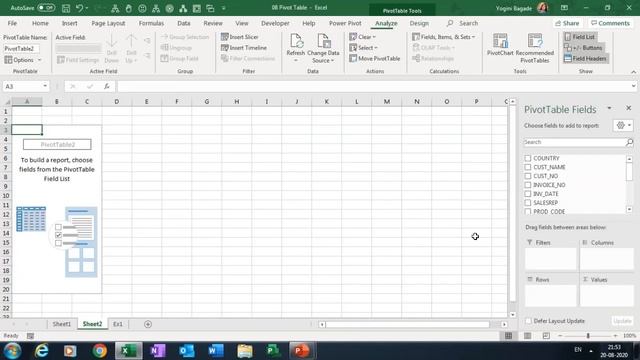This screenshot has height=360, width=640.
Task: Click the horizontal scrollbar right arrow
Action: (504, 324)
